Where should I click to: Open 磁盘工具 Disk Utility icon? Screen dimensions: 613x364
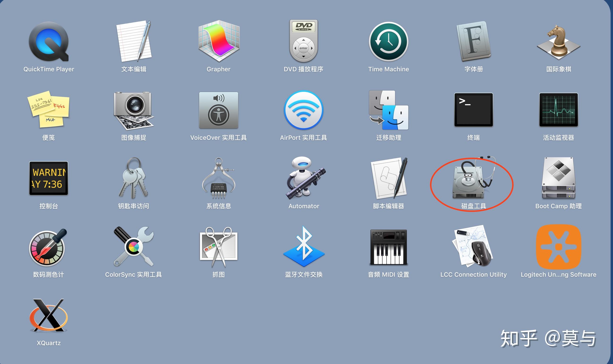pyautogui.click(x=473, y=178)
